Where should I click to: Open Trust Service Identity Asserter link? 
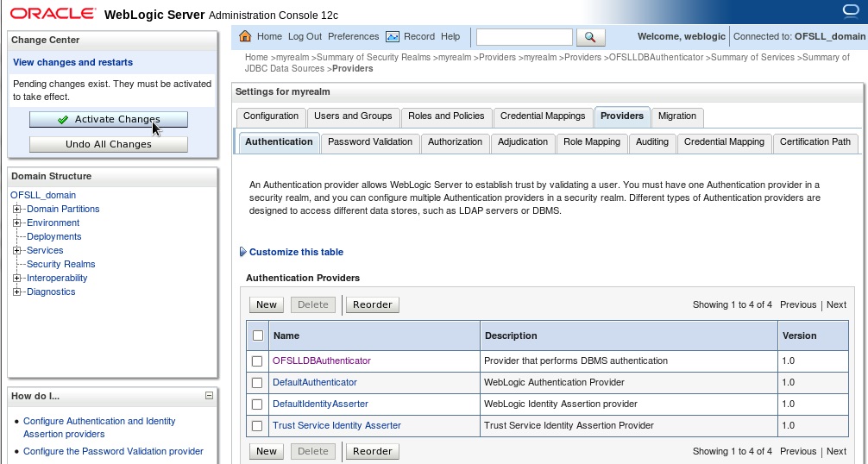click(337, 426)
